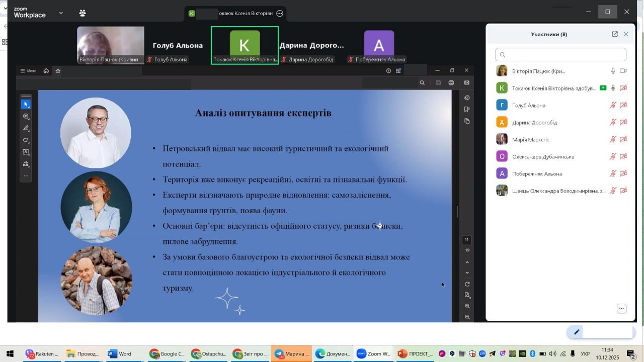Open the Zoom Workplace dropdown arrow
Screen dimensions: 644x362
pos(61,13)
